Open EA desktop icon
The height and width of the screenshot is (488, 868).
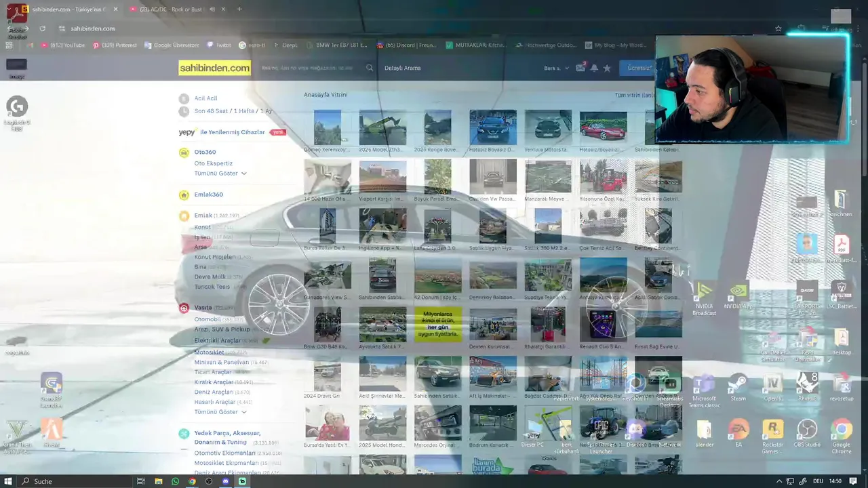pos(738,434)
